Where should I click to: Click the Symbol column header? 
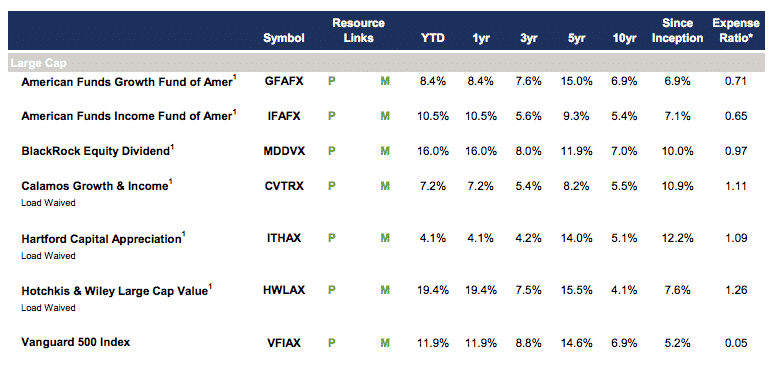point(284,38)
